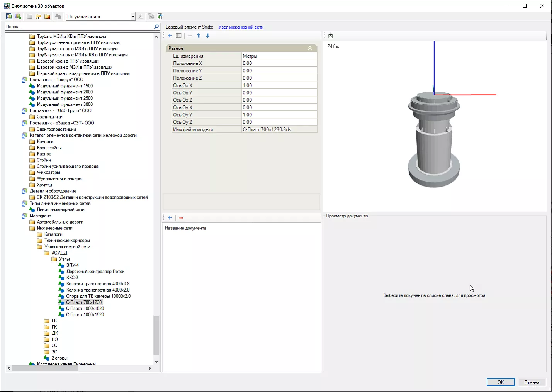The image size is (552, 392).
Task: Open the "Узел инженерной сети" link
Action: coord(241,27)
